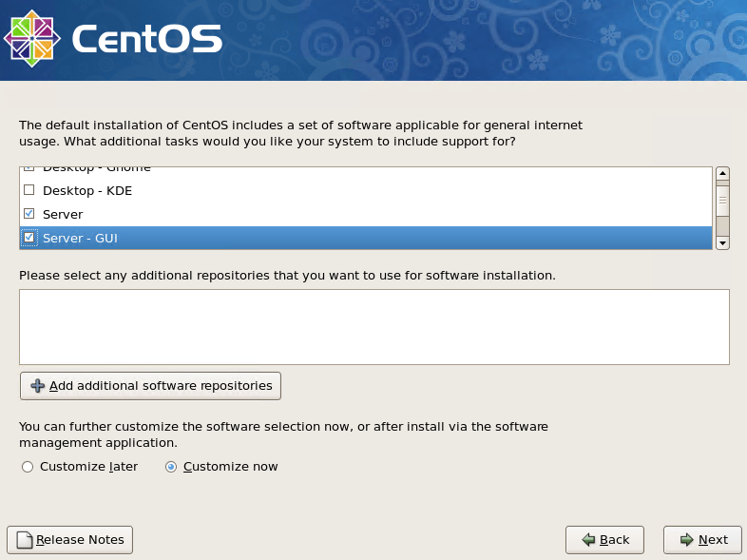Screen dimensions: 747x560
Task: Return to the previous screen with Back
Action: tap(604, 540)
